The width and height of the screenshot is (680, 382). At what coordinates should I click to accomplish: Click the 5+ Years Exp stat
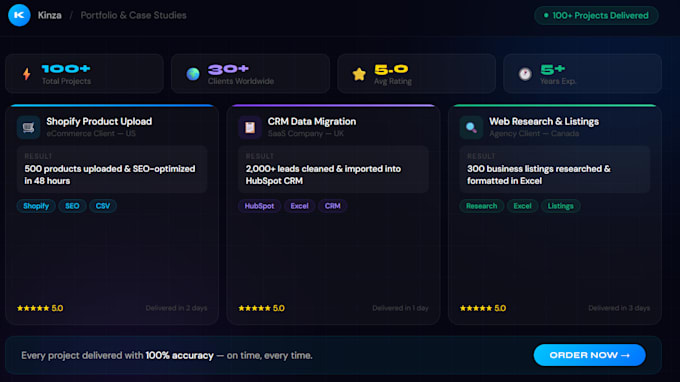pos(582,74)
